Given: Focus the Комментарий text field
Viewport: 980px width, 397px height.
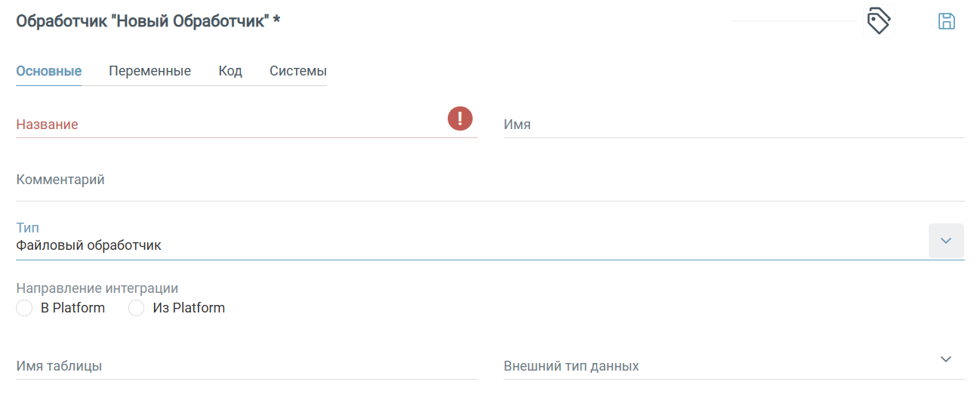Looking at the screenshot, I should [489, 180].
